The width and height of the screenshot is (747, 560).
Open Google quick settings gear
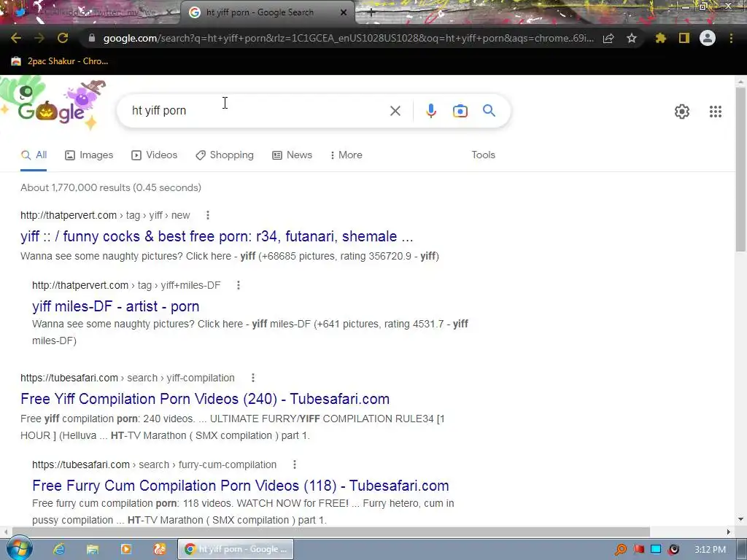pyautogui.click(x=682, y=112)
